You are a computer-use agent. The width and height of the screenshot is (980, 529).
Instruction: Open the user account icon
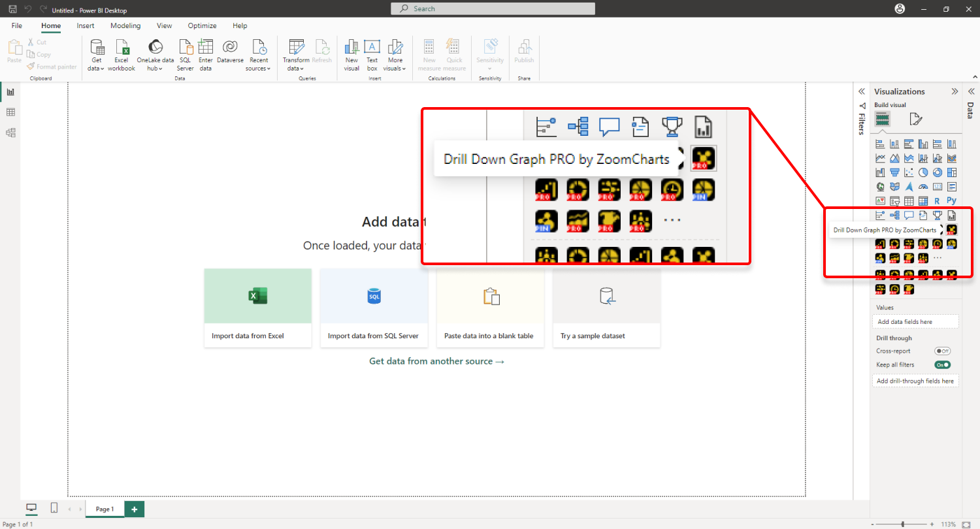(x=901, y=9)
